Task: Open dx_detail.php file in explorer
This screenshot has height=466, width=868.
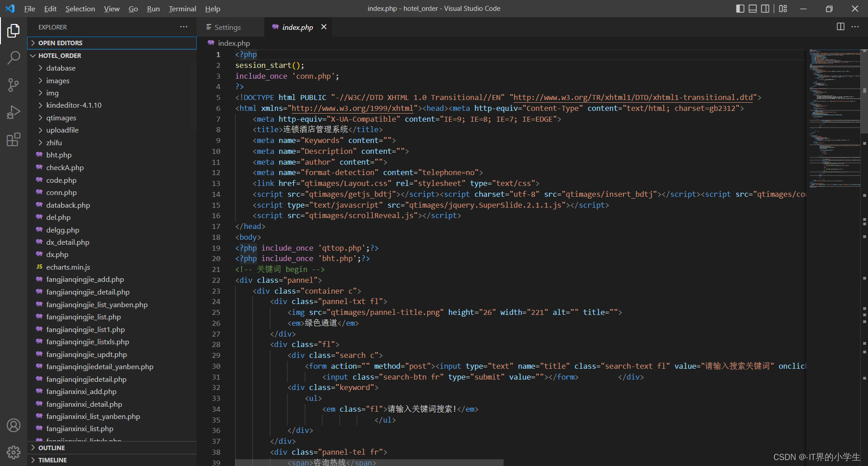Action: coord(68,242)
